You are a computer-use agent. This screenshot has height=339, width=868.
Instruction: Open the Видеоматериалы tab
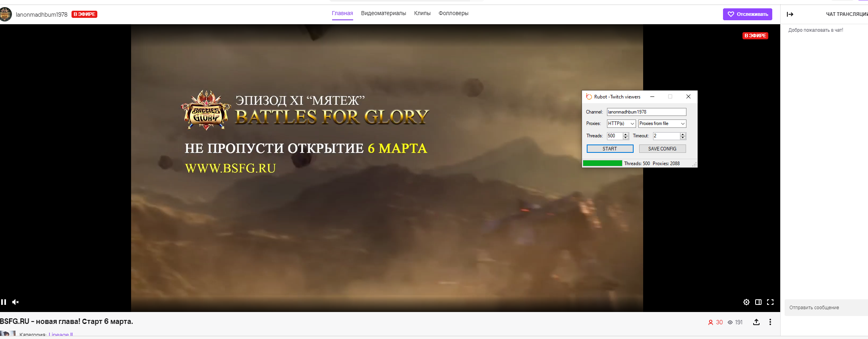coord(383,13)
